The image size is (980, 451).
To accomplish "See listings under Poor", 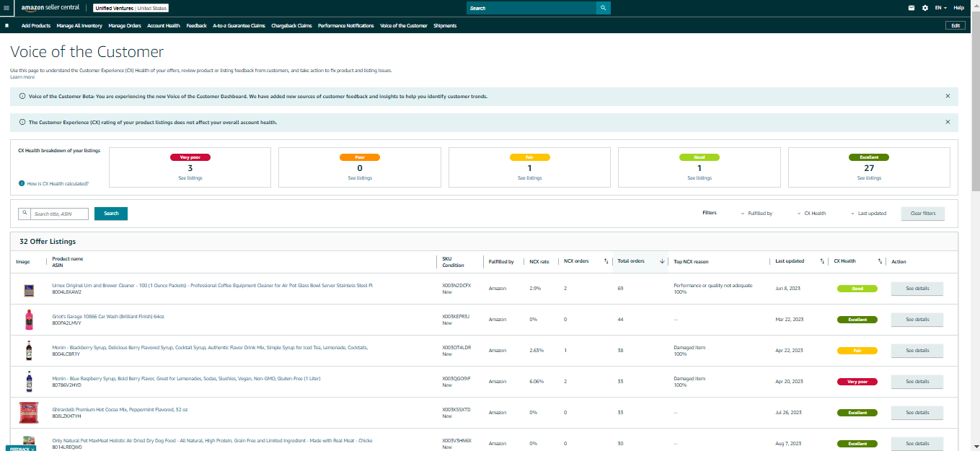I will [360, 178].
